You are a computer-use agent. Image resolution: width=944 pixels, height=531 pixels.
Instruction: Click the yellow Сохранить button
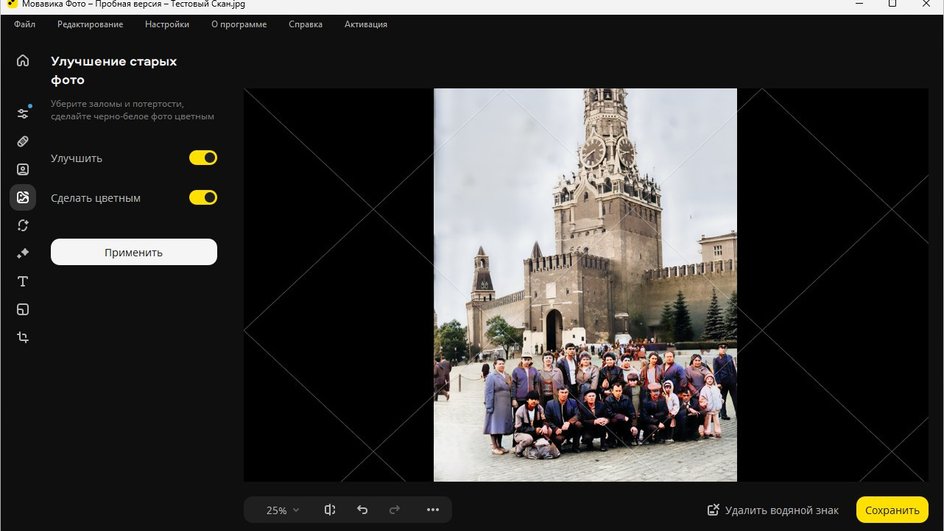(x=892, y=510)
